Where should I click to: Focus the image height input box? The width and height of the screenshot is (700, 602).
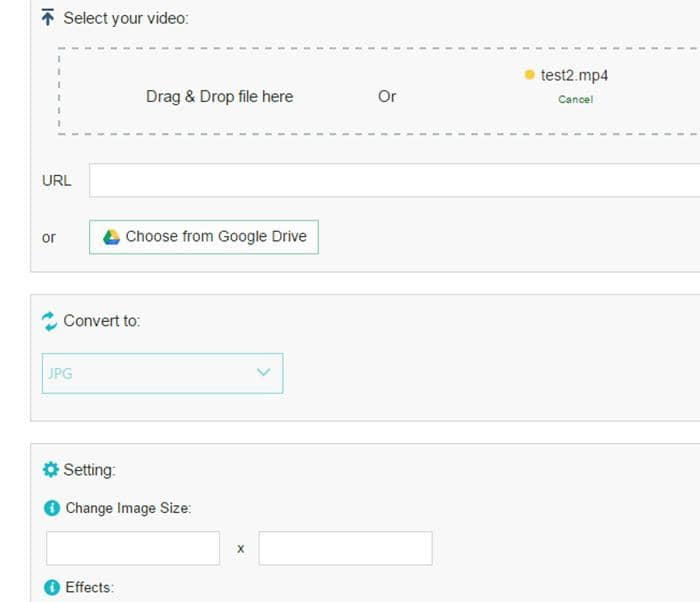pos(346,548)
